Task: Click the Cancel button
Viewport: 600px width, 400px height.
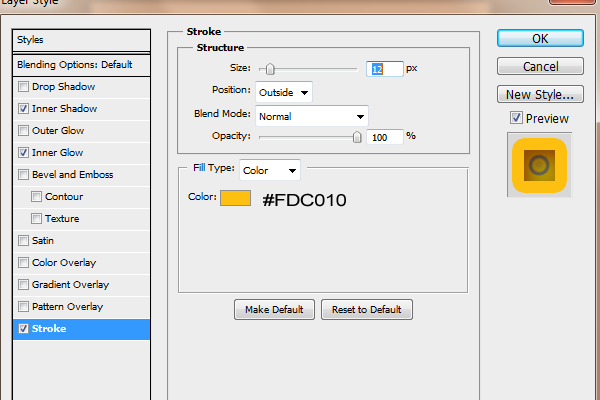Action: point(540,67)
